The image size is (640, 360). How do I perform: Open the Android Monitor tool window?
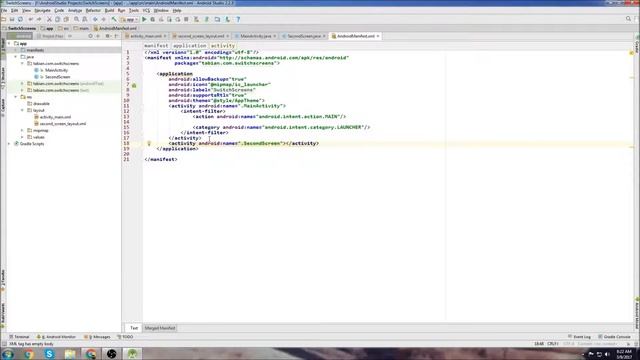[56, 337]
